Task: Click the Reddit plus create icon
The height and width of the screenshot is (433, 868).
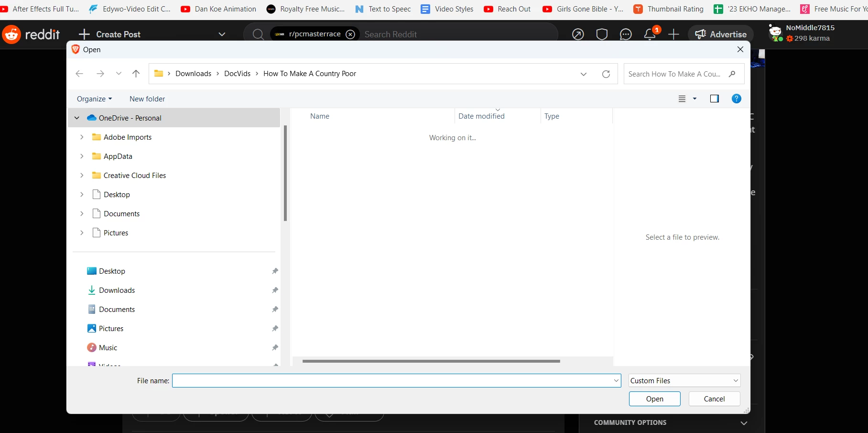Action: (x=673, y=34)
